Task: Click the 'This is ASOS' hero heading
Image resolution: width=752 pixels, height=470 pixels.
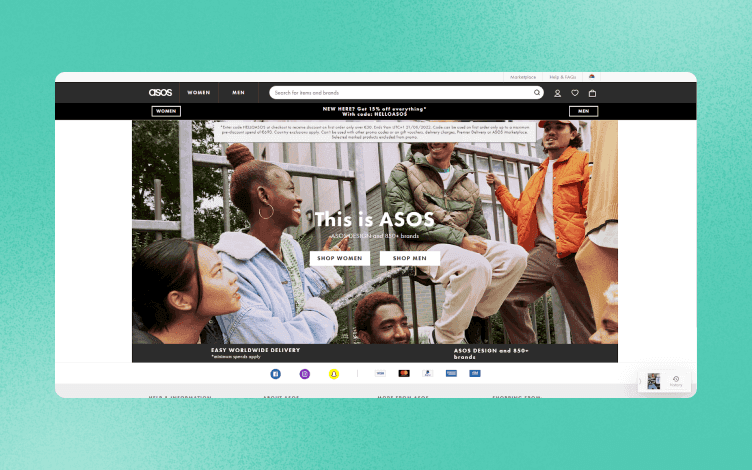Action: 375,219
